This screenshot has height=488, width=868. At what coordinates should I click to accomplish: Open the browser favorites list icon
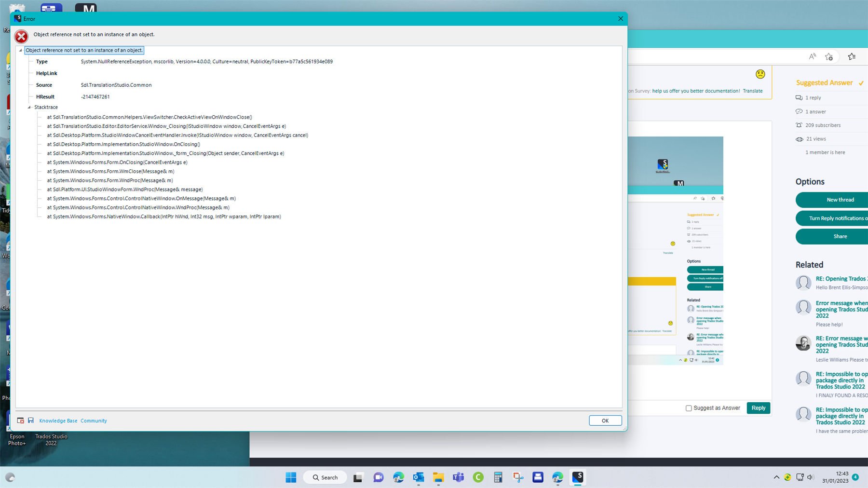click(852, 56)
